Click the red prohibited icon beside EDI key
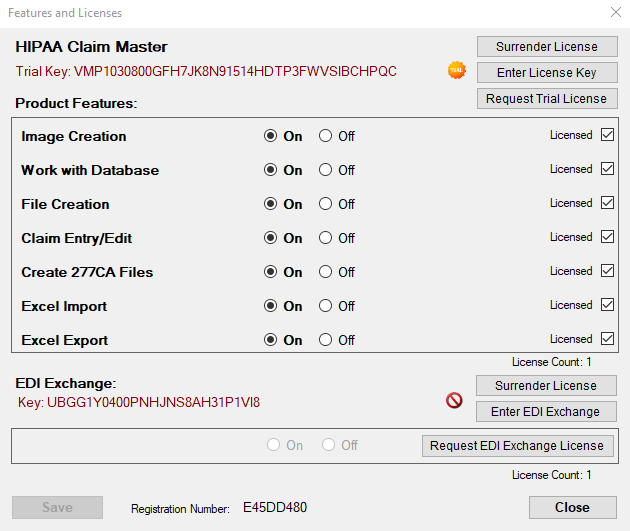 point(454,400)
